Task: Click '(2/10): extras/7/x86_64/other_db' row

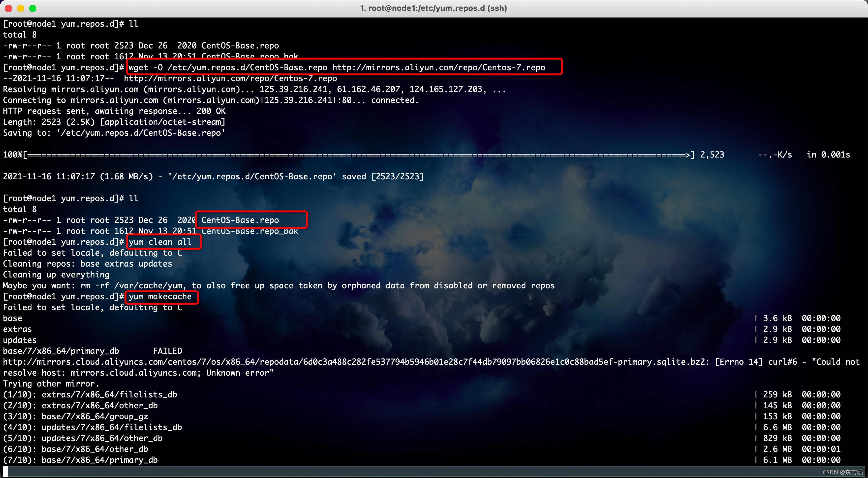Action: (422, 406)
